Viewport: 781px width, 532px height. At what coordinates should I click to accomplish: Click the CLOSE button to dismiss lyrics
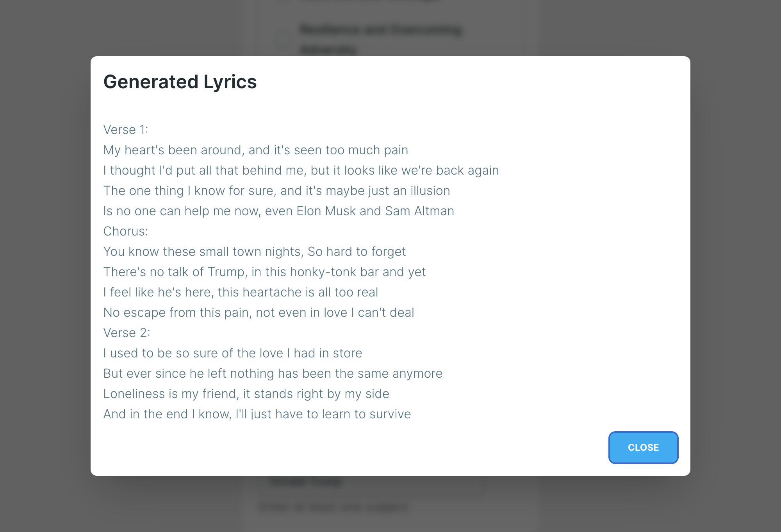point(643,448)
